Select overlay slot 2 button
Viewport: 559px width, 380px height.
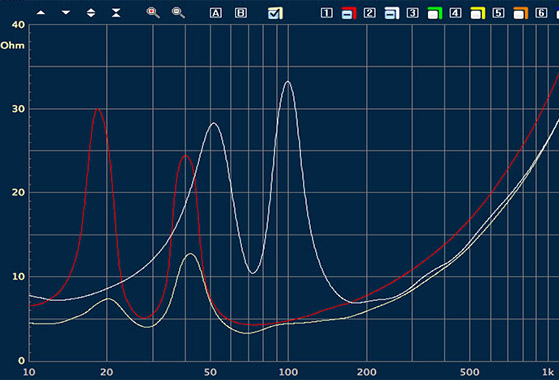click(x=370, y=13)
